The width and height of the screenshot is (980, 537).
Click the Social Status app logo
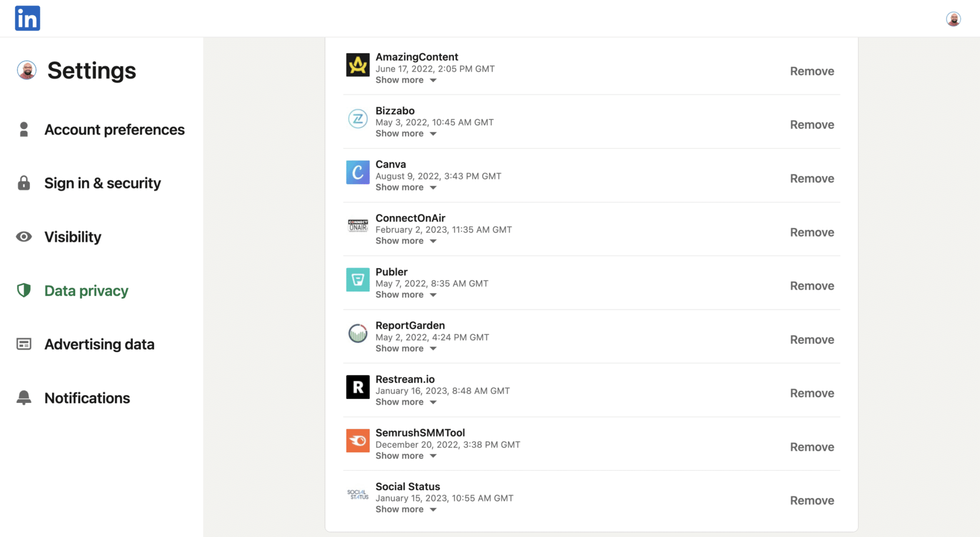(357, 494)
